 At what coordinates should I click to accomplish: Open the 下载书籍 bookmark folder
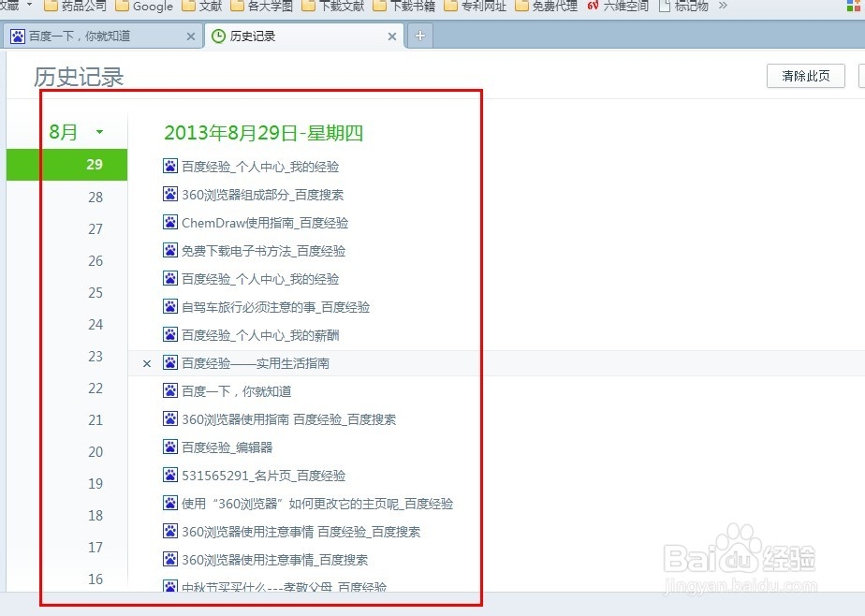click(404, 6)
